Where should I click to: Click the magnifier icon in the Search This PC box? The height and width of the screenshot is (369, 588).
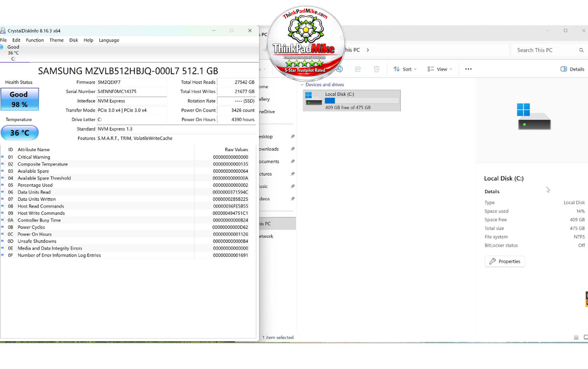click(x=582, y=50)
